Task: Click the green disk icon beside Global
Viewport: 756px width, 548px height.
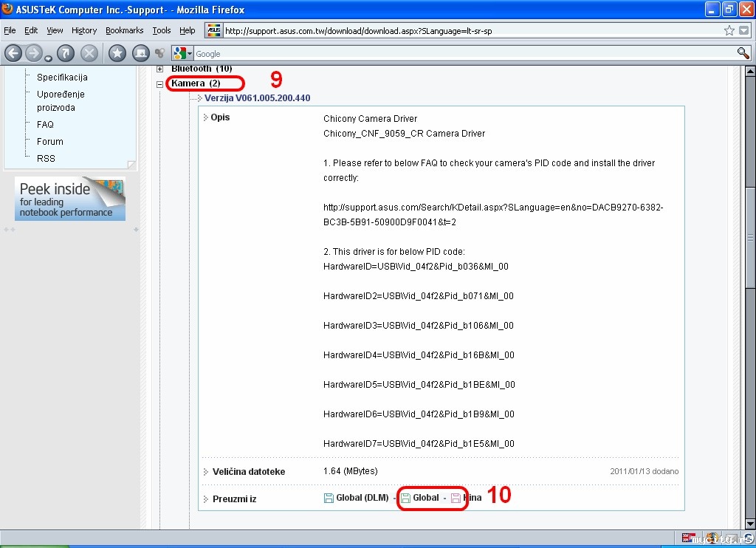Action: pyautogui.click(x=405, y=498)
